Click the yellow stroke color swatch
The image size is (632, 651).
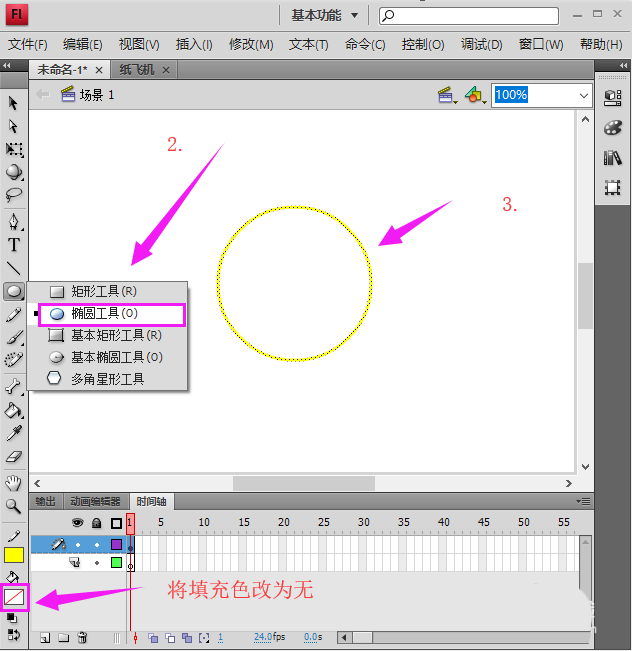point(14,555)
